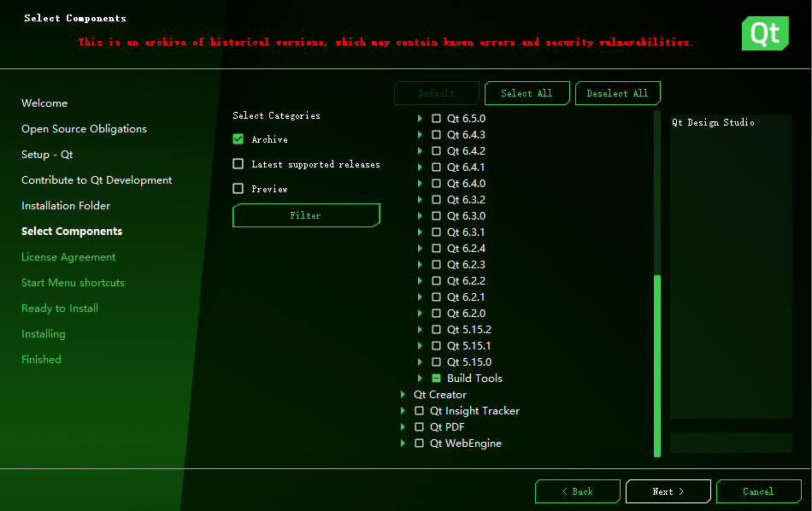Enable the Qt WebEngine checkbox
Screen dimensions: 812x511
coord(420,443)
